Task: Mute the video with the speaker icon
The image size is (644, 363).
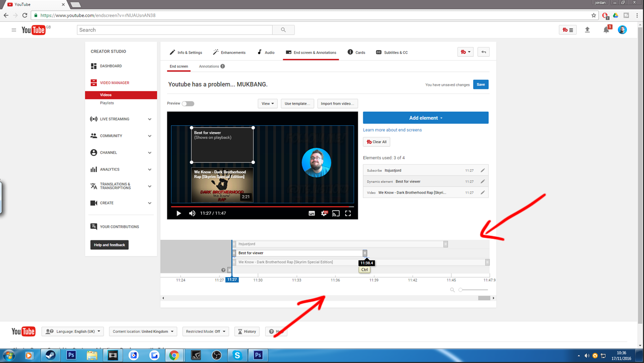Action: (192, 213)
